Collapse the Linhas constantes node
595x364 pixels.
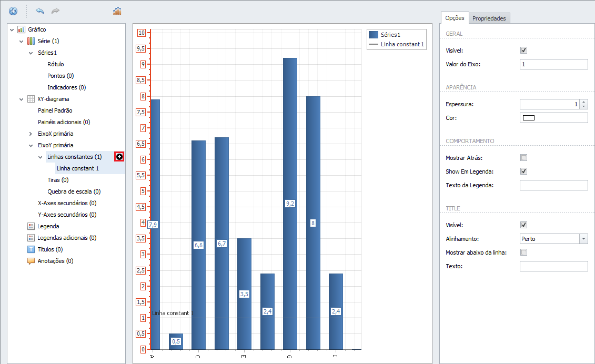(40, 157)
